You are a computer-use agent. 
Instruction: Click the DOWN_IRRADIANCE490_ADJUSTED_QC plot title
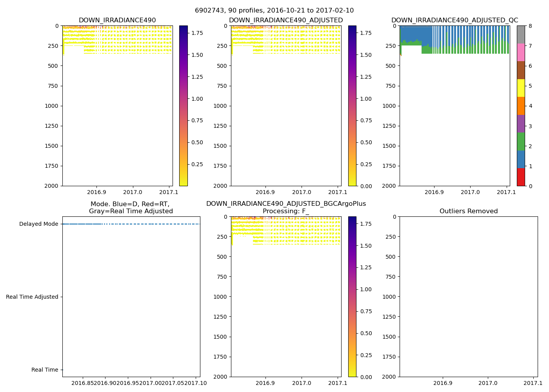coord(454,20)
